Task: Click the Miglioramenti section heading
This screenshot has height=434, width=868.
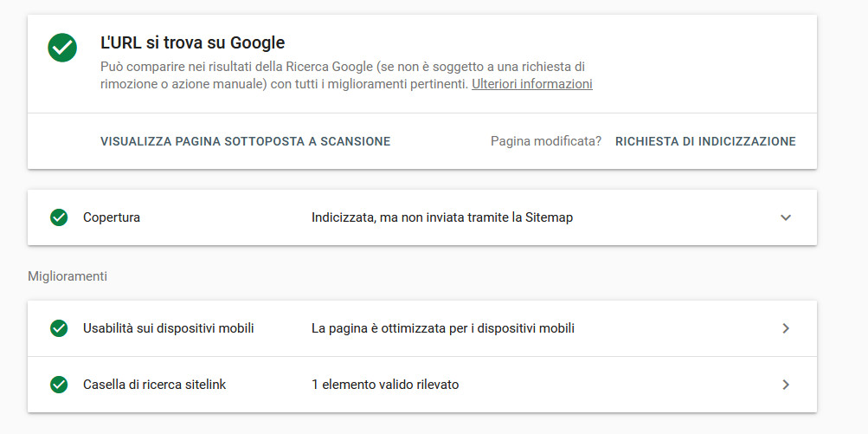Action: (x=68, y=276)
